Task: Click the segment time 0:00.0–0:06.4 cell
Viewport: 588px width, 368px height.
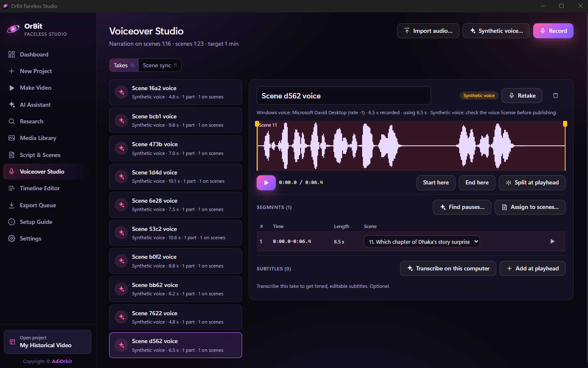Action: (x=292, y=241)
